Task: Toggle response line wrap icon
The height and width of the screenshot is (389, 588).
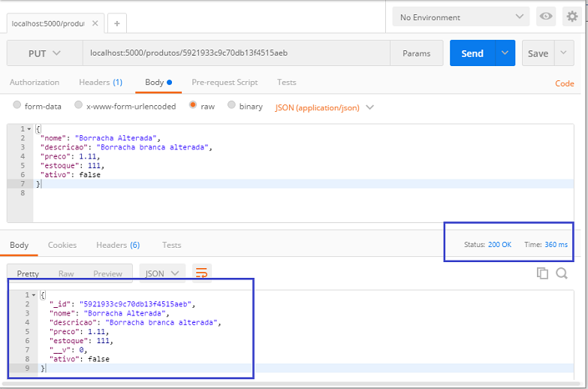Action: coord(202,273)
